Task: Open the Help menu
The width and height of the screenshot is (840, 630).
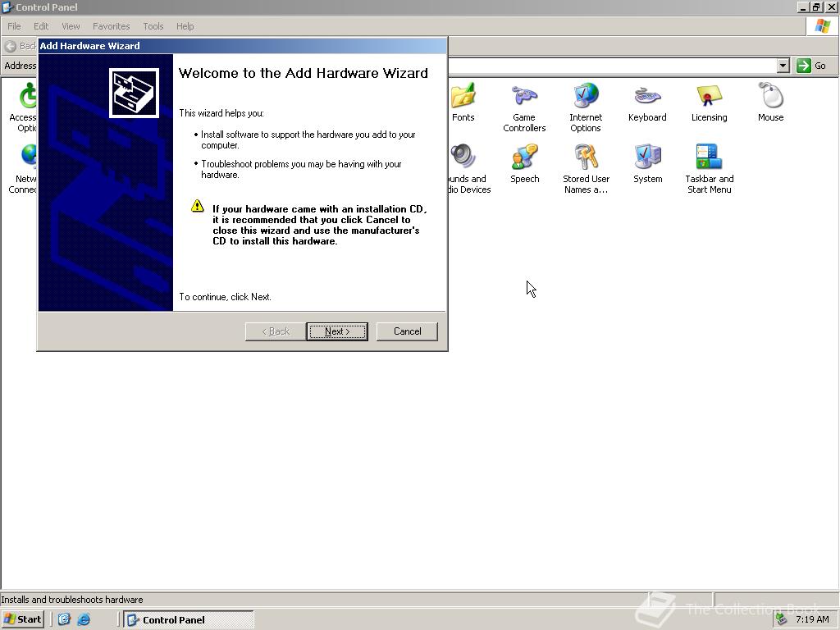Action: click(x=185, y=26)
